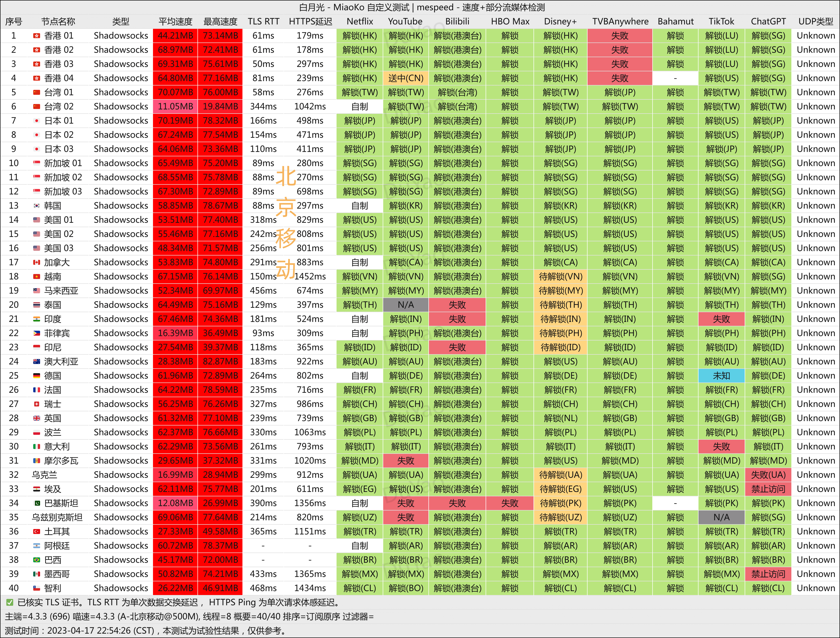Screen dimensions: 840x638
Task: Click the Bahamut column header
Action: click(676, 21)
